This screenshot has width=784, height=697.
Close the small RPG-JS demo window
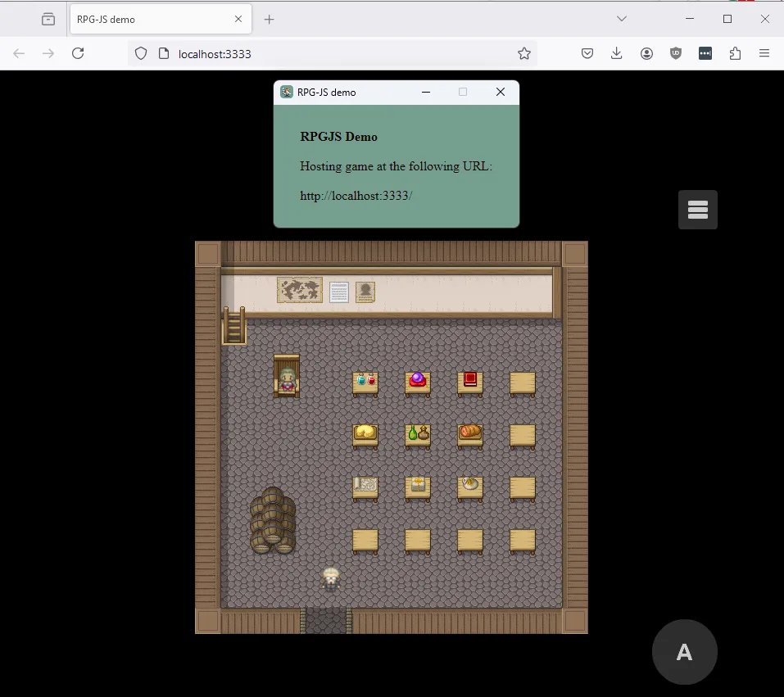pyautogui.click(x=501, y=92)
